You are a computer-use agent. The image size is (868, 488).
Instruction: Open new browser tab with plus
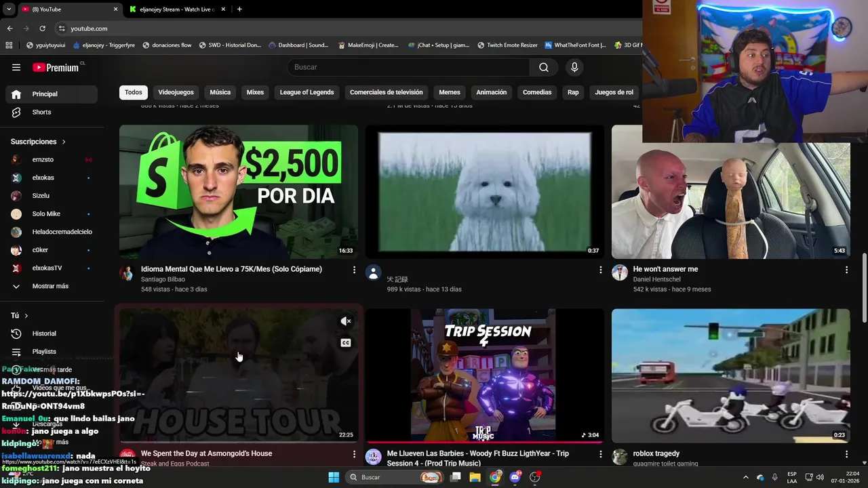click(x=239, y=9)
